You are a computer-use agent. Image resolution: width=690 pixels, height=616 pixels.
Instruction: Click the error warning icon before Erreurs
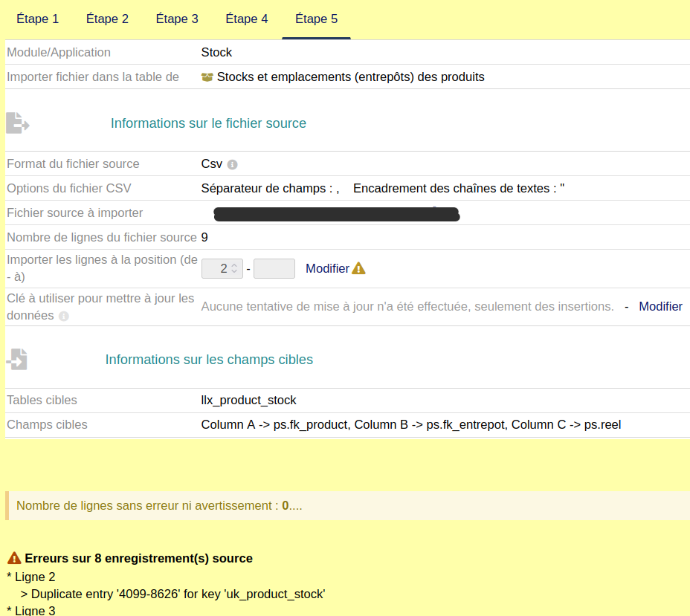pyautogui.click(x=14, y=558)
